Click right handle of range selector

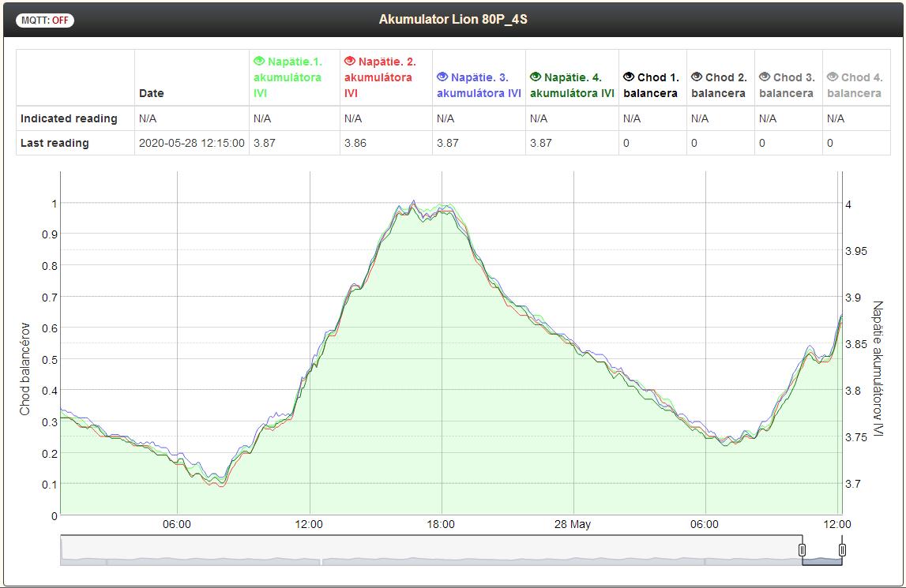click(x=842, y=550)
